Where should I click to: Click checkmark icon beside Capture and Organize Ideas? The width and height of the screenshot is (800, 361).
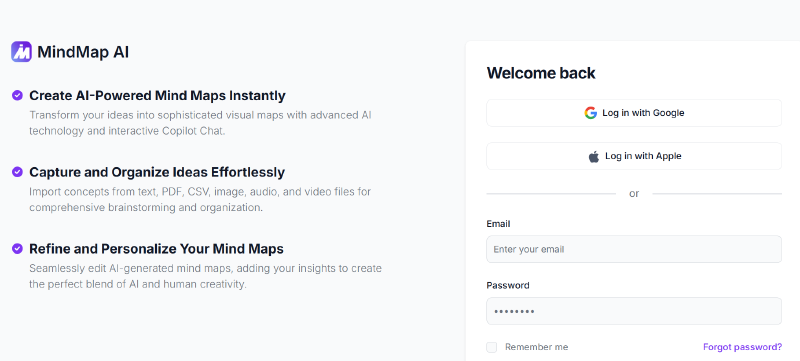click(17, 172)
